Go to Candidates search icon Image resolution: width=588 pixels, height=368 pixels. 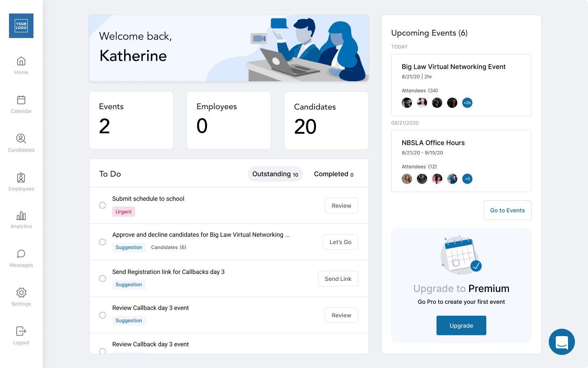coord(21,139)
